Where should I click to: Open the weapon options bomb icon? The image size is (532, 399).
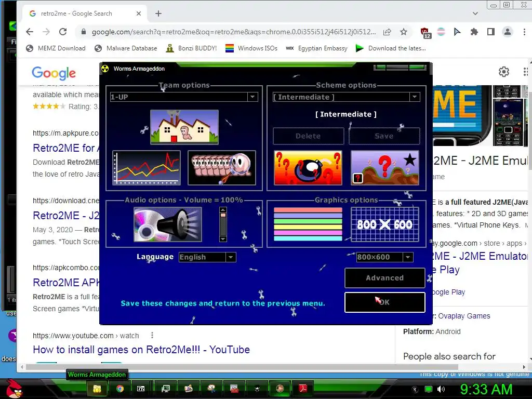(308, 168)
